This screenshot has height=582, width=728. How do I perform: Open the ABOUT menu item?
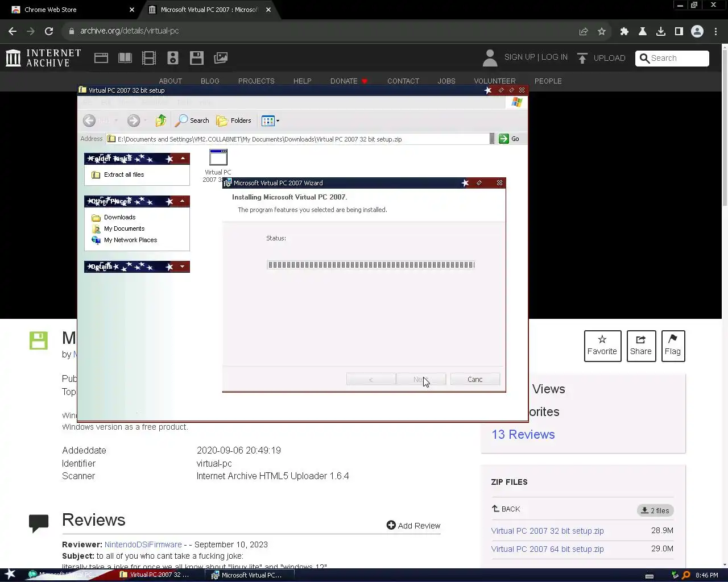pyautogui.click(x=171, y=81)
